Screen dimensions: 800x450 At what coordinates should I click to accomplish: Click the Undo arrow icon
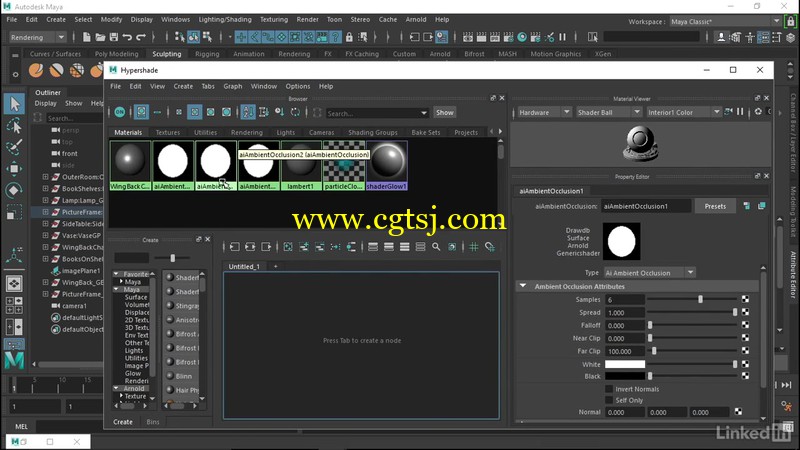point(127,37)
